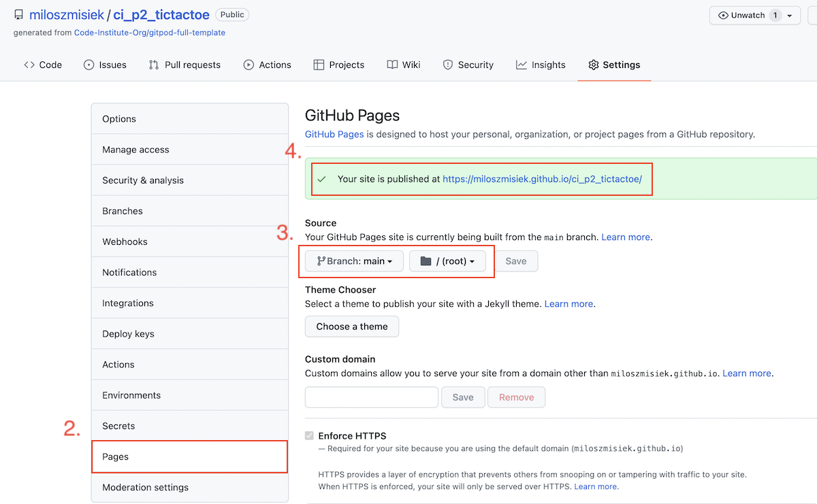Click the custom domain Remove button
The image size is (817, 504).
[x=516, y=397]
